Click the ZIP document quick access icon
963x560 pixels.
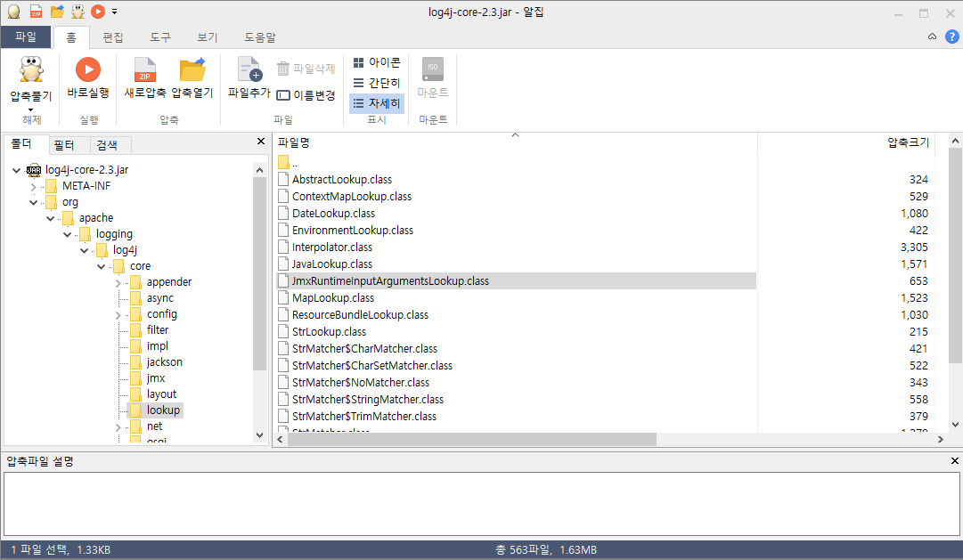[36, 12]
